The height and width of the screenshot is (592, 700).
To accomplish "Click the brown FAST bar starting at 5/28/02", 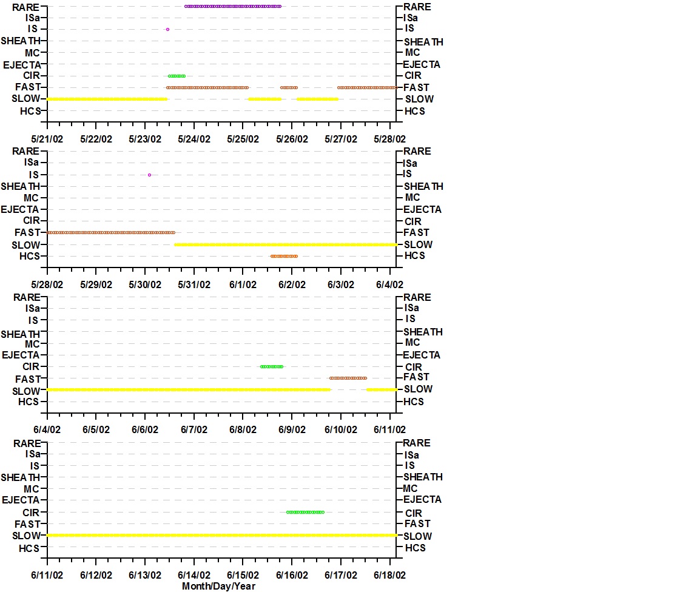I will click(111, 232).
